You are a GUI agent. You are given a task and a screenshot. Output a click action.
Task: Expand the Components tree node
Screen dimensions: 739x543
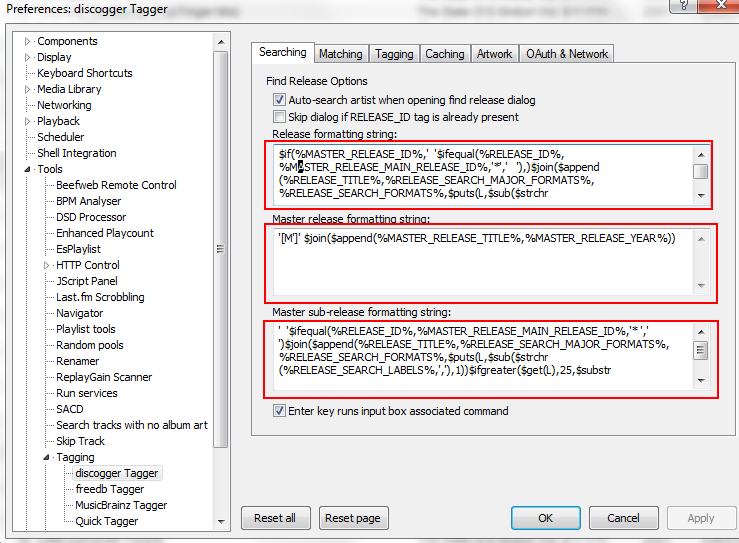click(27, 41)
